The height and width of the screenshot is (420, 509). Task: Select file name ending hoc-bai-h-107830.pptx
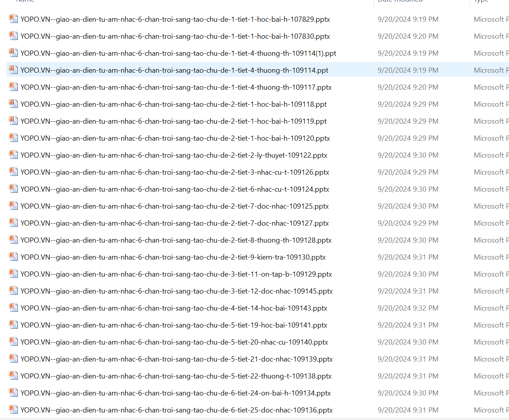coord(175,36)
